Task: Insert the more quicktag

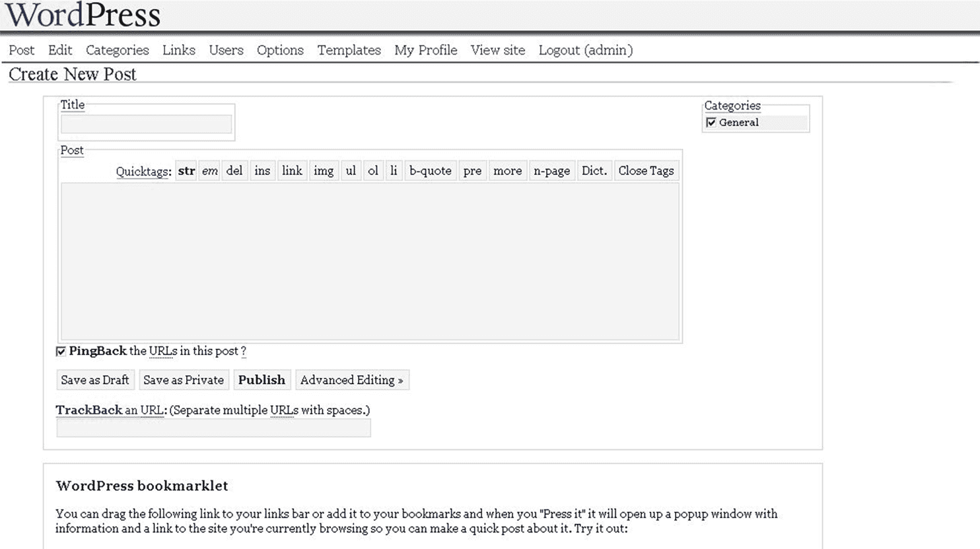Action: tap(507, 171)
